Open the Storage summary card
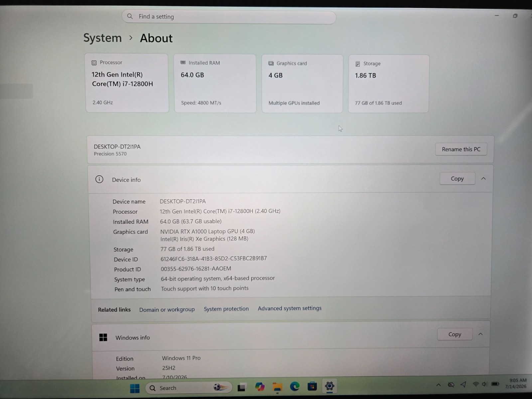The height and width of the screenshot is (399, 532). [389, 84]
